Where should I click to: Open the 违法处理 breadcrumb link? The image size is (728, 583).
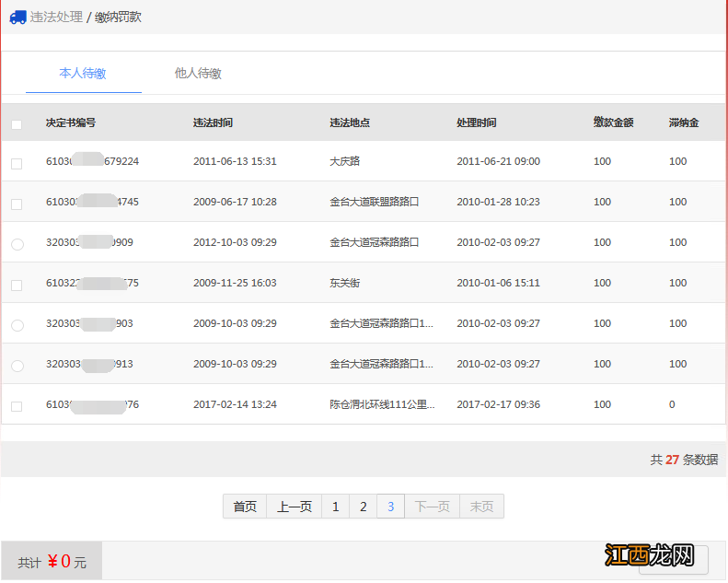tap(56, 17)
